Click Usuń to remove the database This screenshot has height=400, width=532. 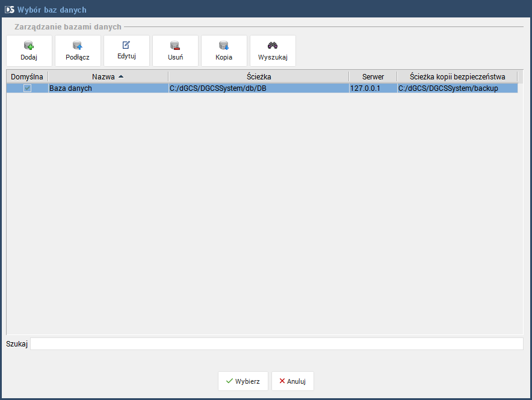coord(175,51)
